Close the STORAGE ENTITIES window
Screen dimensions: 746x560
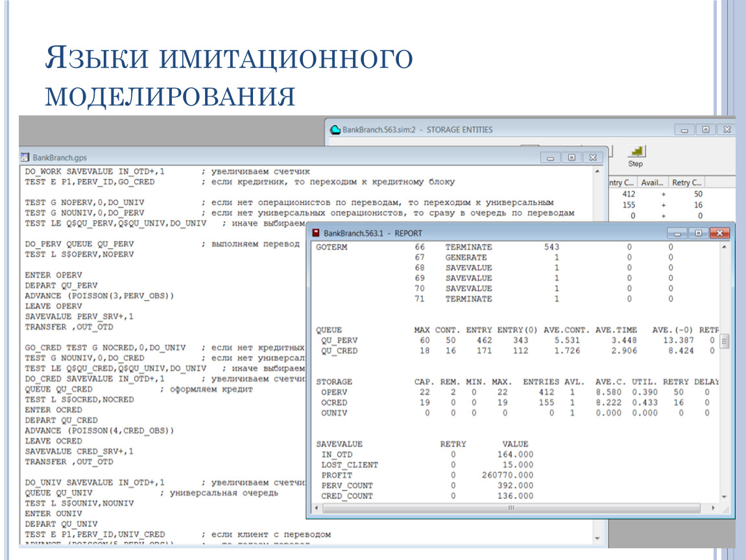pos(727,129)
